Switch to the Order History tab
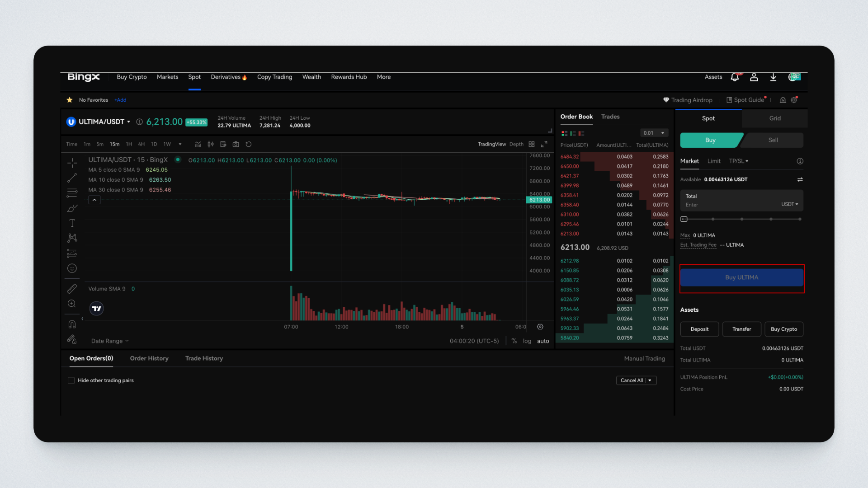868x488 pixels. coord(149,358)
